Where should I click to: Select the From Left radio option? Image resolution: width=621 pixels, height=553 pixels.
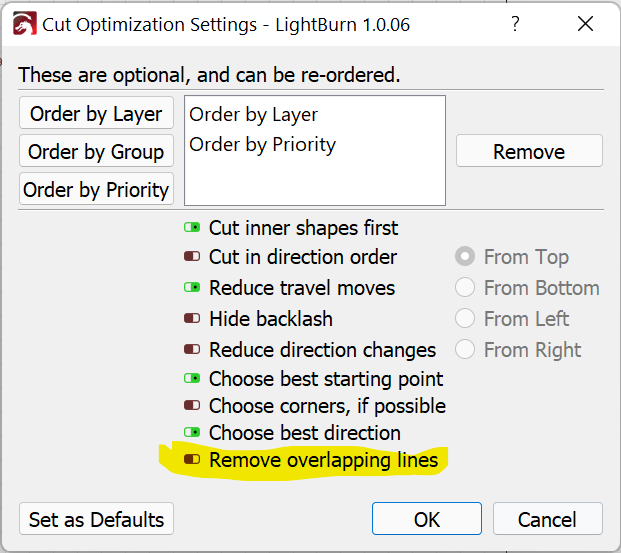click(x=465, y=318)
